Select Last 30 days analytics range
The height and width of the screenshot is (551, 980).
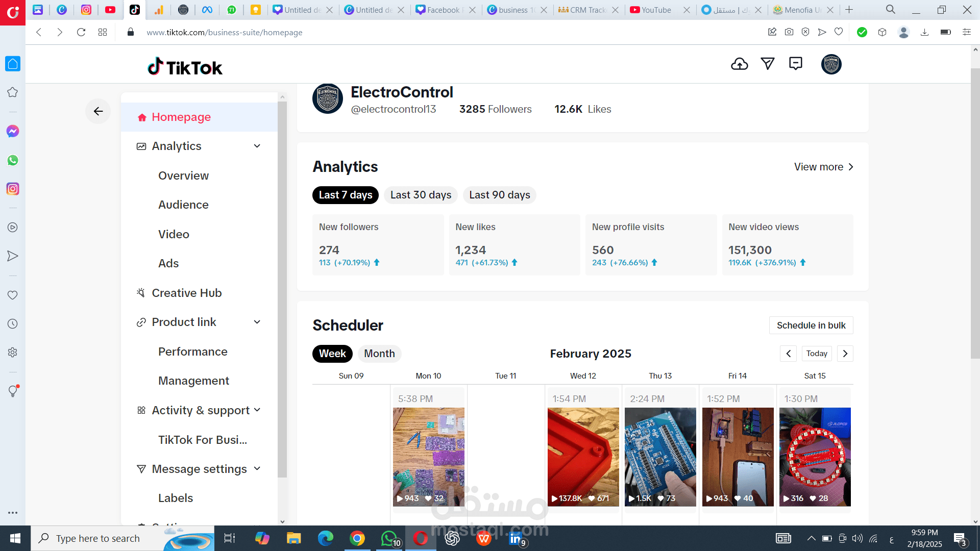421,195
